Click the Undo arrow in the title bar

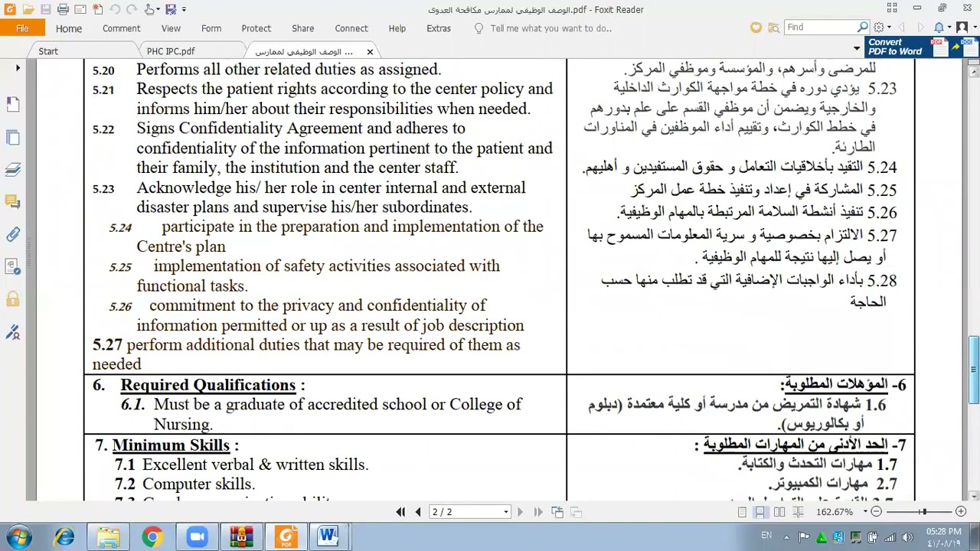114,9
